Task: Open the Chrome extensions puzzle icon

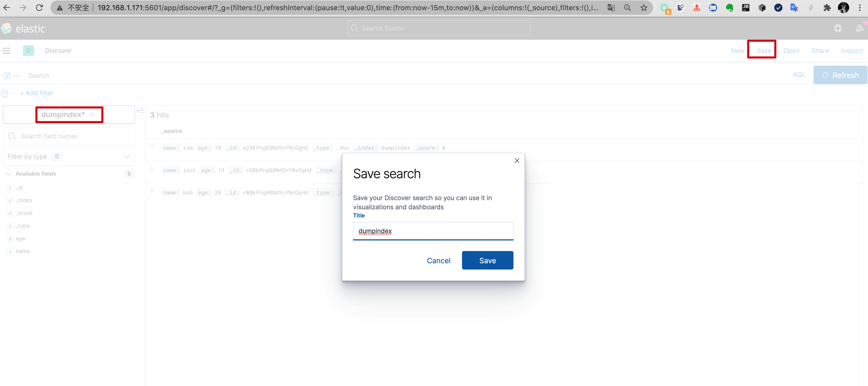Action: coord(827,8)
